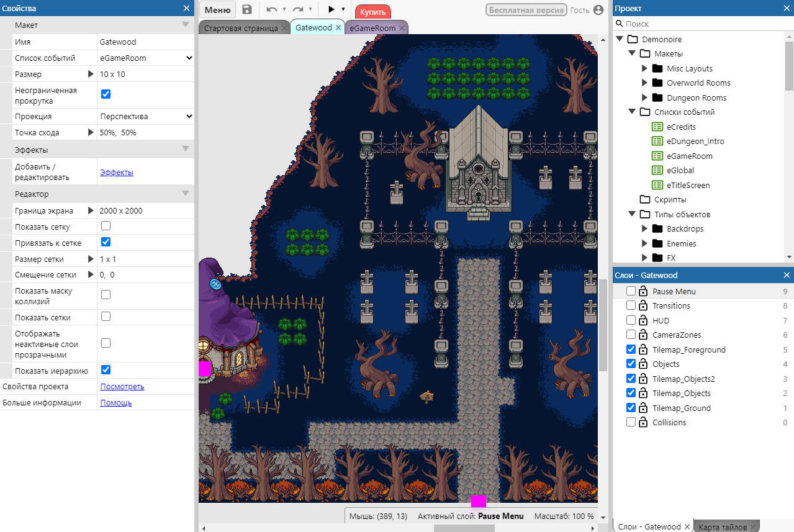The width and height of the screenshot is (794, 532).
Task: Open the Projection dropdown set to Перспектива
Action: click(x=146, y=116)
